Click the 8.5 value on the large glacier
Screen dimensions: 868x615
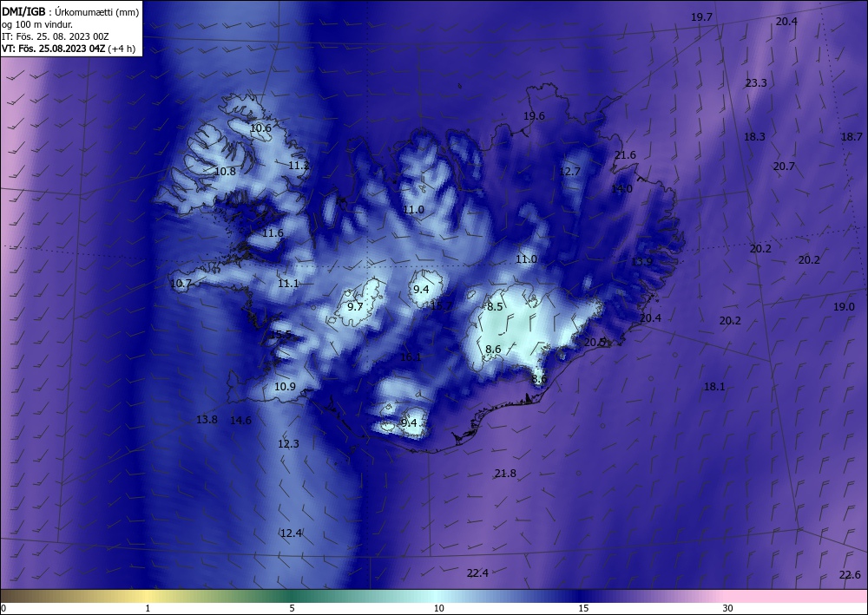pos(495,306)
